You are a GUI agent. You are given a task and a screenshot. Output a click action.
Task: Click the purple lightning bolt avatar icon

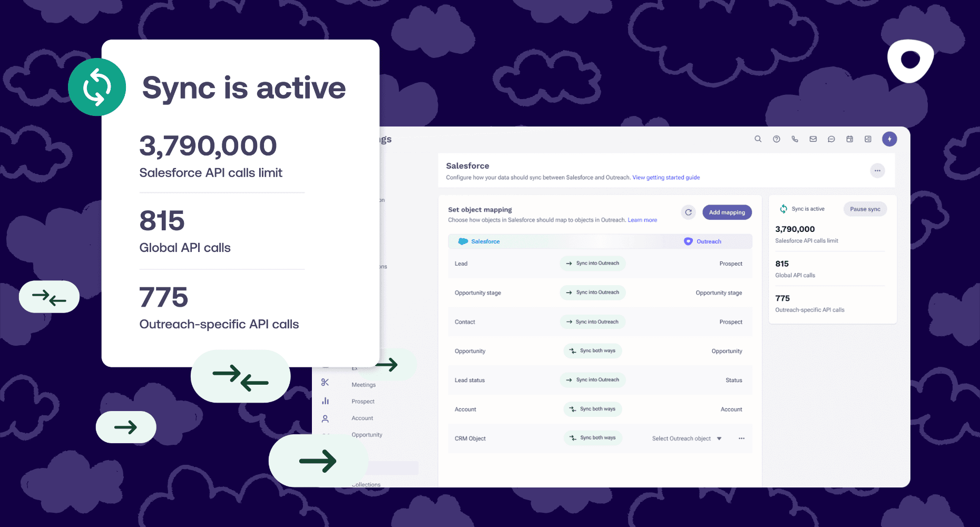click(x=889, y=139)
